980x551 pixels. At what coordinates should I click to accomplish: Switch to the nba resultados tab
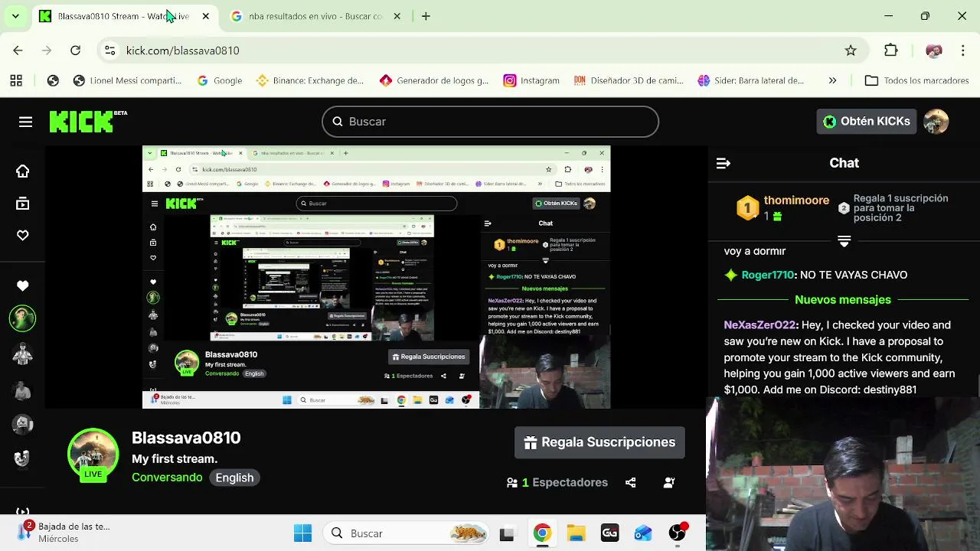(315, 16)
